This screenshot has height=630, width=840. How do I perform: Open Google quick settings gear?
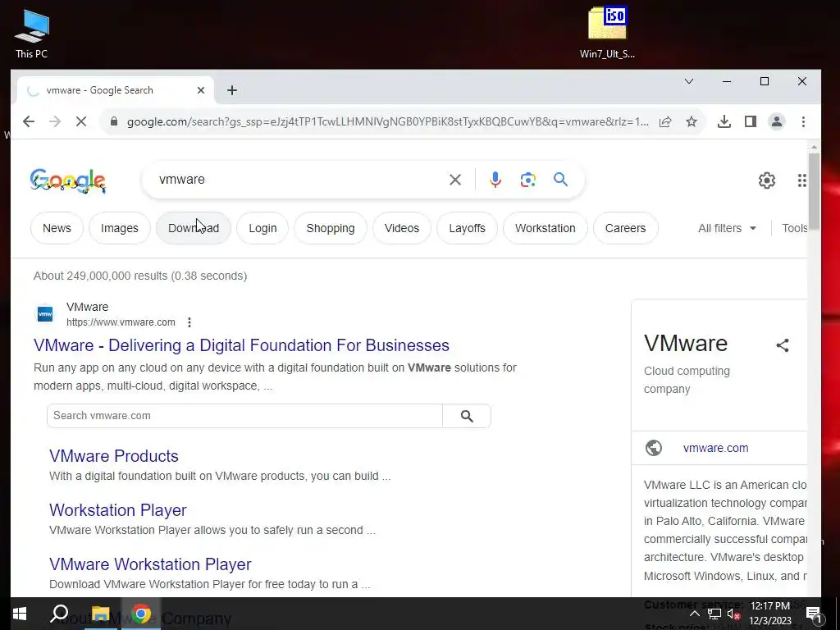pyautogui.click(x=767, y=180)
